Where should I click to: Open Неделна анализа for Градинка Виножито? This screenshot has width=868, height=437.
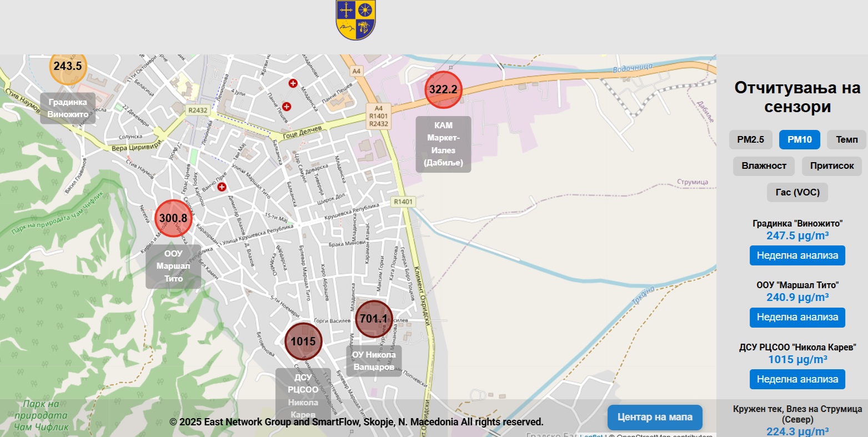pos(797,255)
